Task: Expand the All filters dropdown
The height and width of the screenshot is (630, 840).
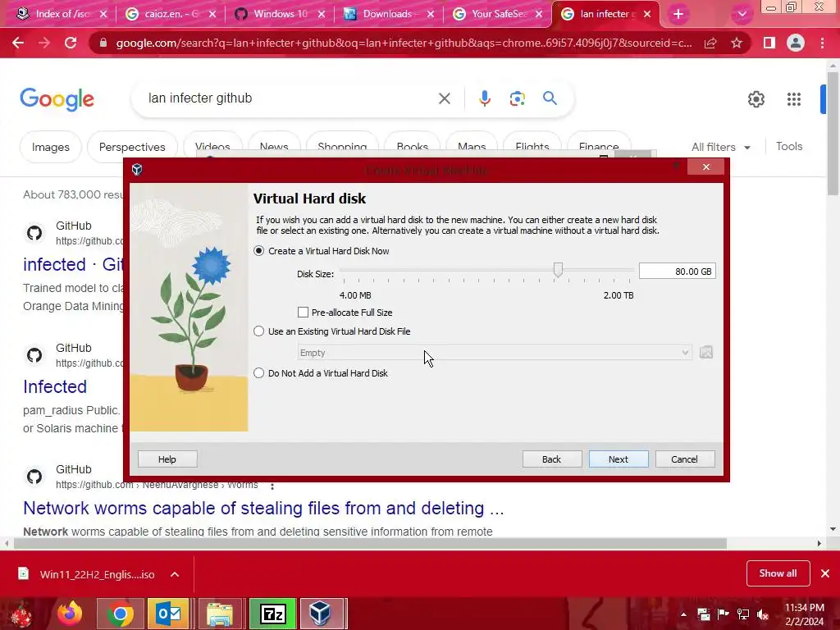Action: click(720, 147)
